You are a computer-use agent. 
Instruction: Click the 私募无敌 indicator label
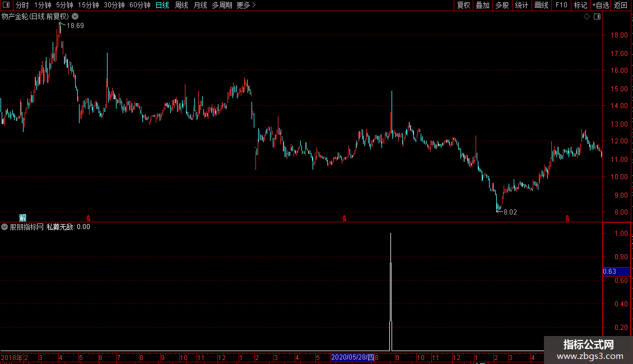[60, 227]
